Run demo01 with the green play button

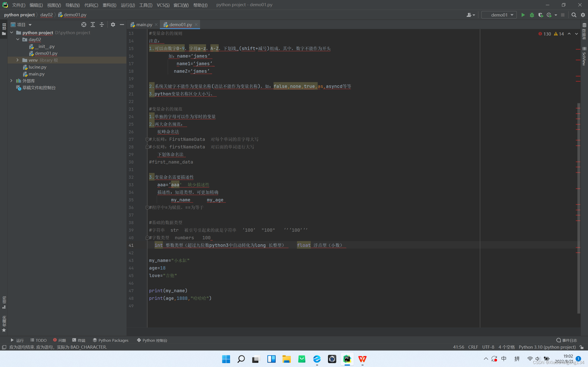point(523,15)
